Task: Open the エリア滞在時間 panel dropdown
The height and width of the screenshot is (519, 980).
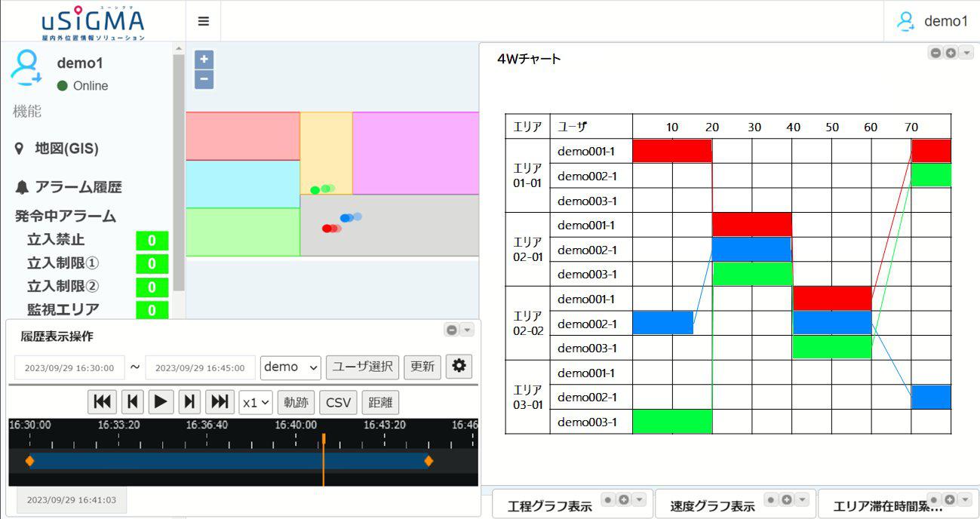Action: point(965,499)
